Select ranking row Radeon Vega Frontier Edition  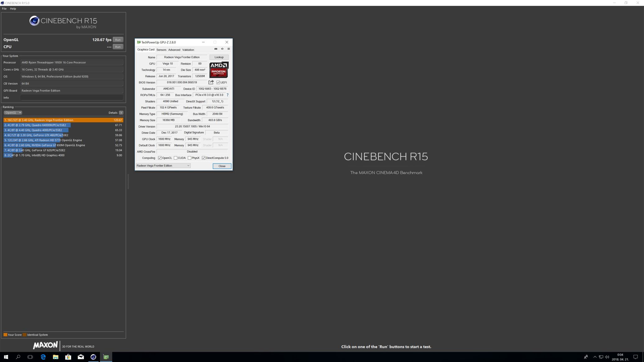click(x=63, y=120)
